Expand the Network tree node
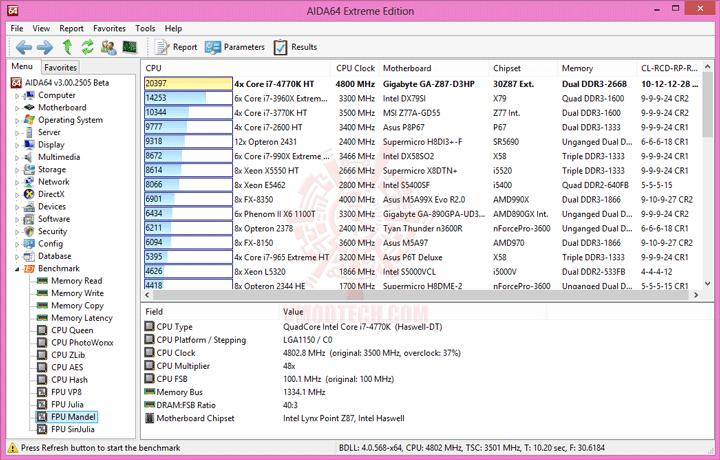 17,182
